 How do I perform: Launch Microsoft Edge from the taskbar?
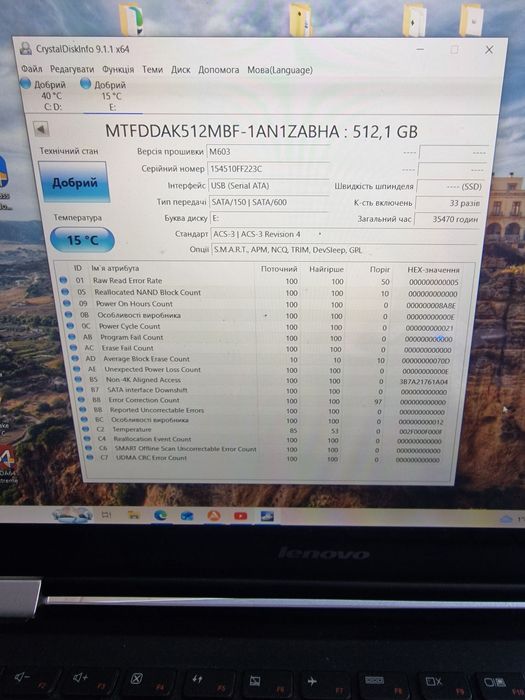160,515
